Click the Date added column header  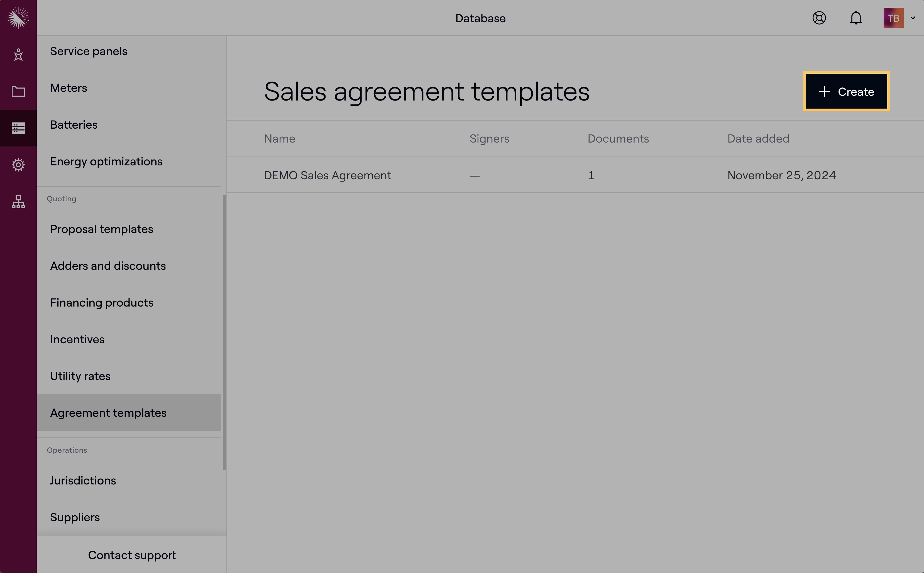pos(758,139)
